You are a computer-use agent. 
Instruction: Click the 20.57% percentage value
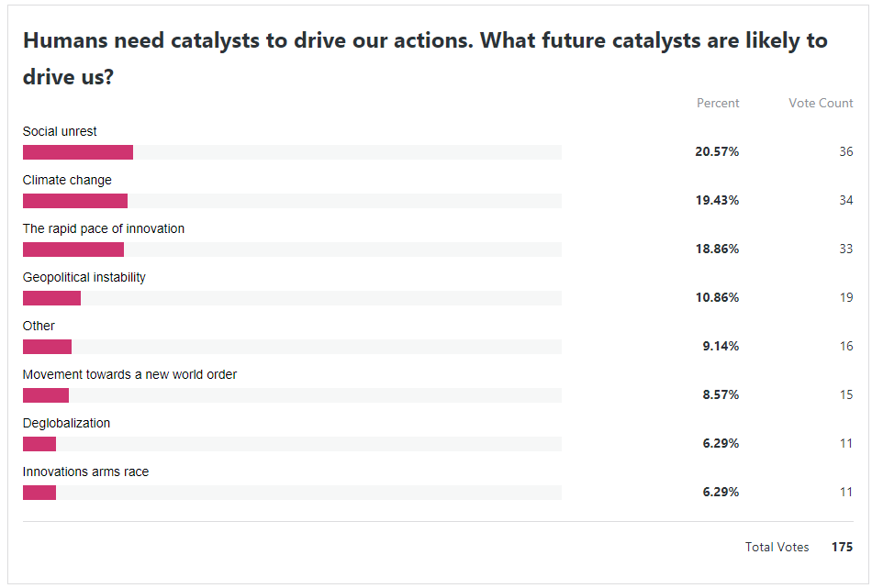tap(717, 151)
